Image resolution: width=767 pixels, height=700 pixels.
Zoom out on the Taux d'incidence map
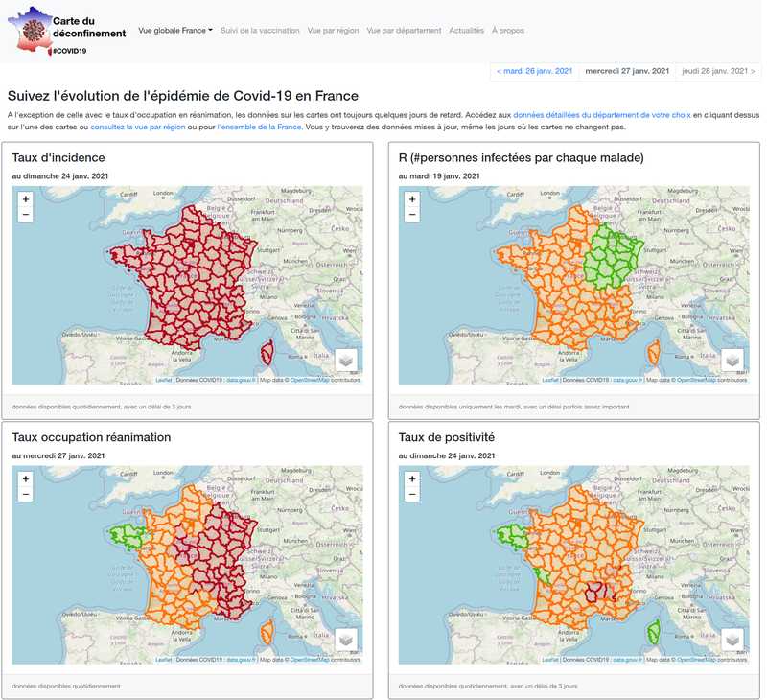26,215
